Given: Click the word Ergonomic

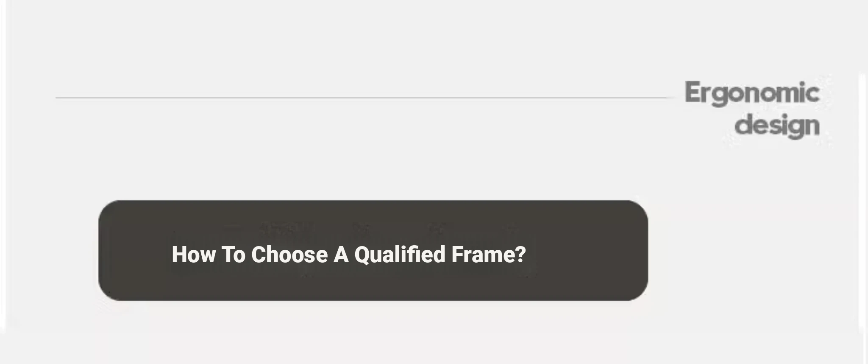Looking at the screenshot, I should tap(752, 93).
